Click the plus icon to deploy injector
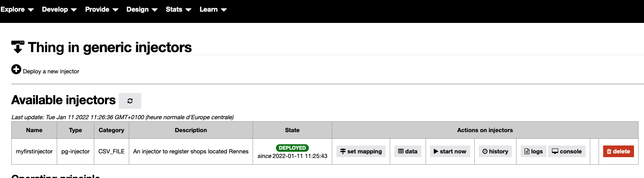The height and width of the screenshot is (178, 644). pos(16,70)
